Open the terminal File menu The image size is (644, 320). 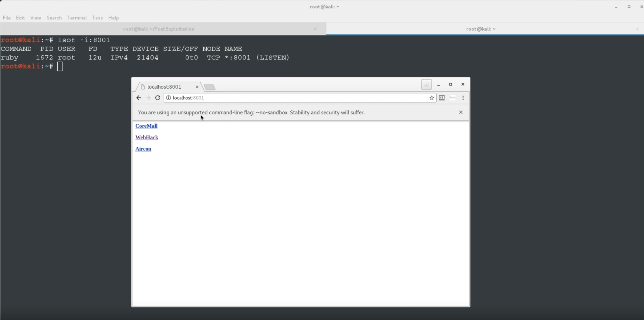[x=7, y=18]
